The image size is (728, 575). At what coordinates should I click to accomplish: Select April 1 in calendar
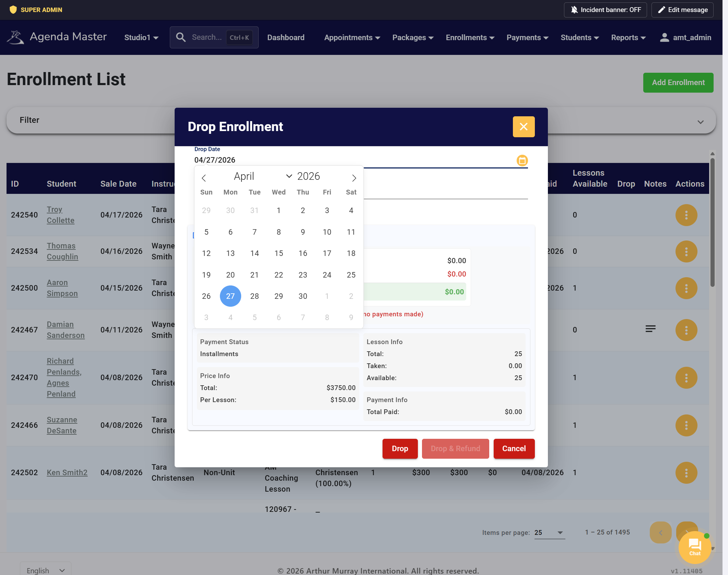[279, 210]
